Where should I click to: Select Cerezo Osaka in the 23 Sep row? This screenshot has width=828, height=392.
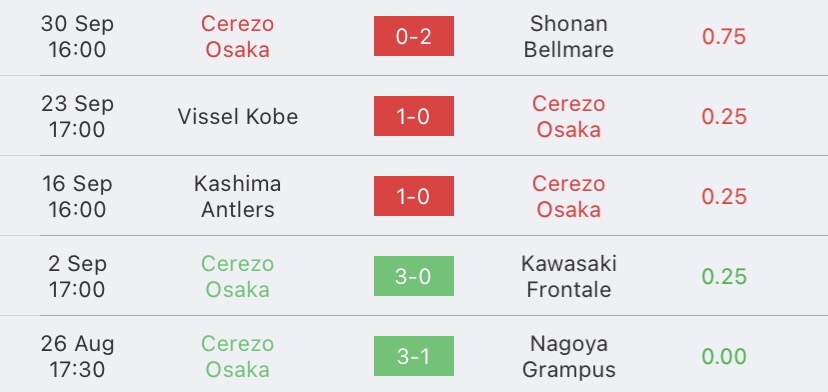(x=569, y=116)
